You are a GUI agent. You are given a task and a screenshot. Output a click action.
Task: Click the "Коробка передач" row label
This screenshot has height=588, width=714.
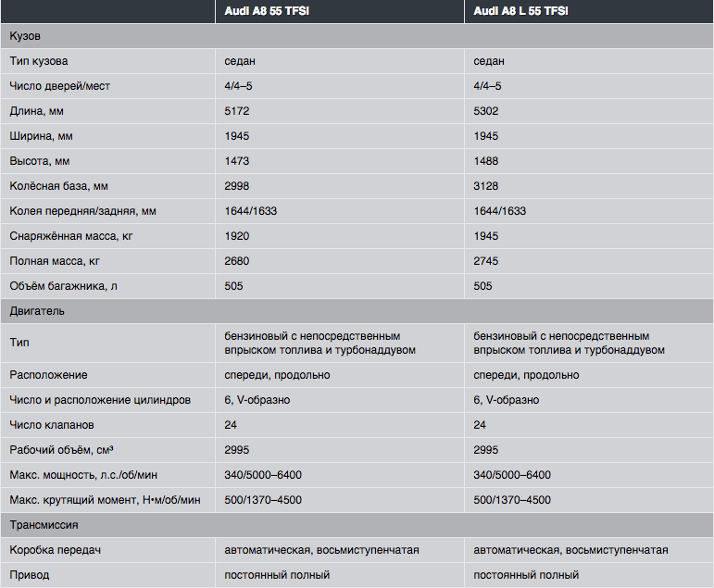(x=55, y=550)
